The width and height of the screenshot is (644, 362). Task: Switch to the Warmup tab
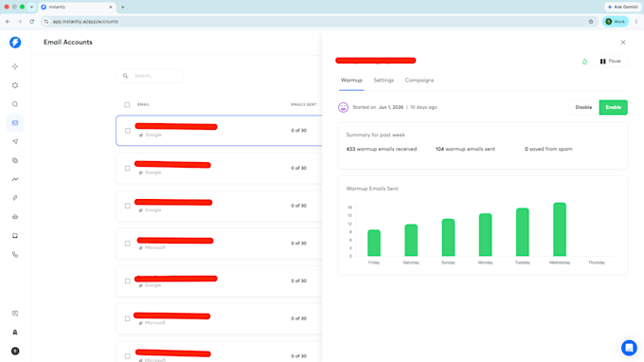pos(351,81)
